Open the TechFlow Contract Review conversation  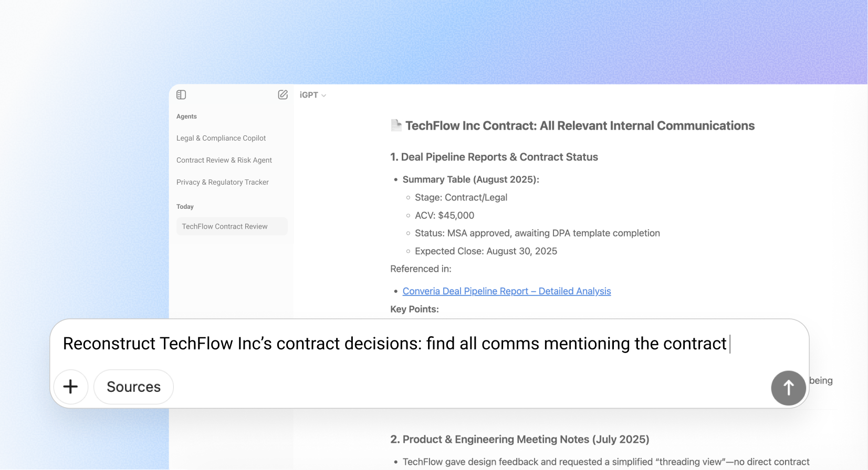(x=224, y=226)
